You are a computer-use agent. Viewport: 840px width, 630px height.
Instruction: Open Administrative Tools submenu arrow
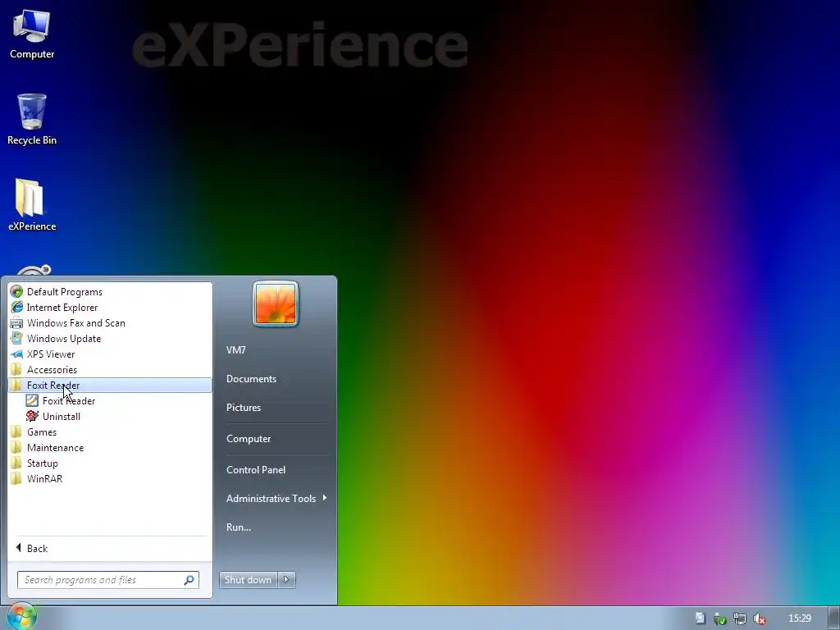tap(325, 498)
